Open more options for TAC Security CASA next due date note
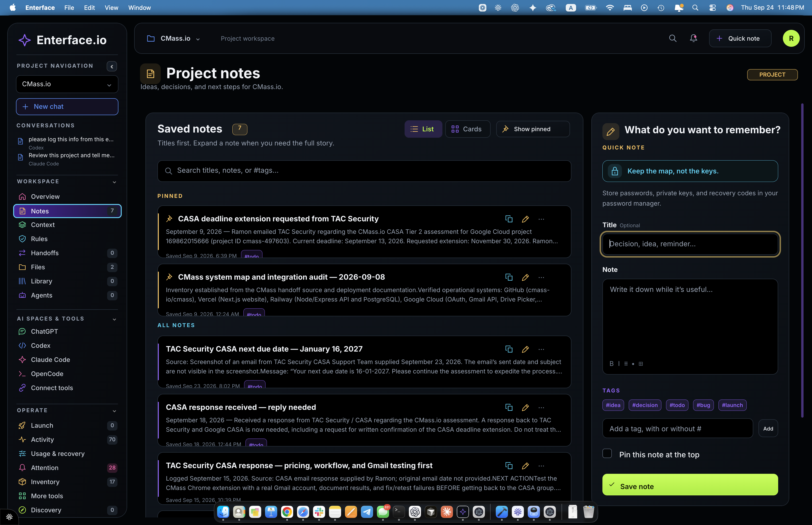 coord(541,349)
